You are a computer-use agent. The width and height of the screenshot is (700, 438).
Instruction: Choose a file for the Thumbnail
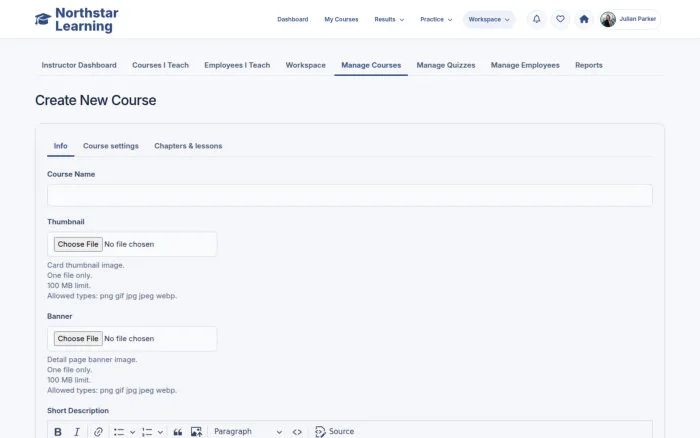pos(78,244)
